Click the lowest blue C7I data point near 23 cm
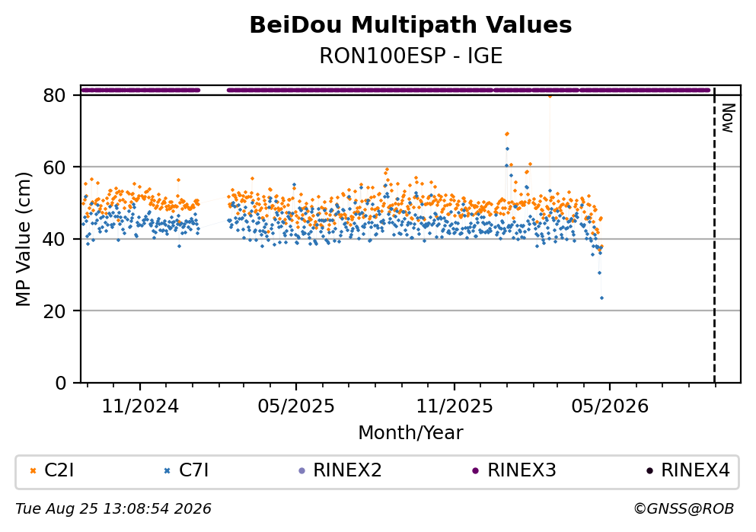Viewport: 756px width, 532px height. click(601, 298)
